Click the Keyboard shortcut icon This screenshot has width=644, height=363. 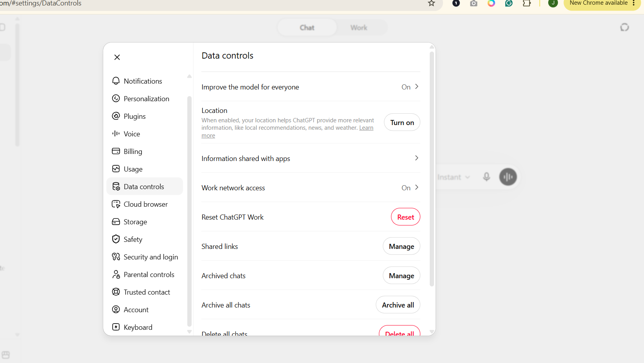click(x=116, y=327)
